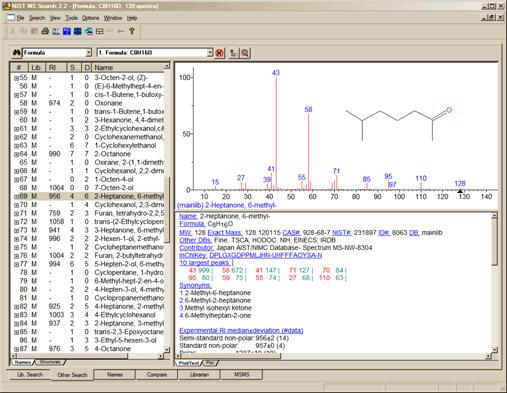Screen dimensions: 507x393
Task: Switch to the Compare tab
Action: point(157,375)
